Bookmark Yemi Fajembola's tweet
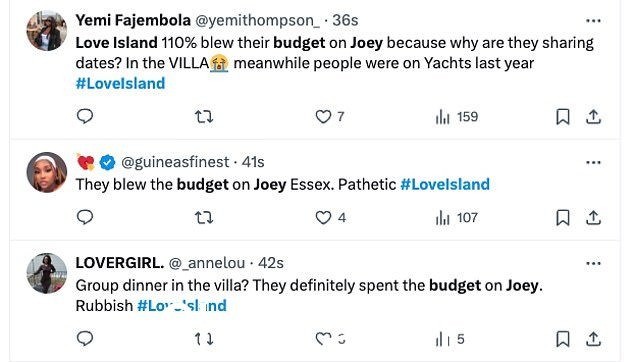 click(x=563, y=117)
